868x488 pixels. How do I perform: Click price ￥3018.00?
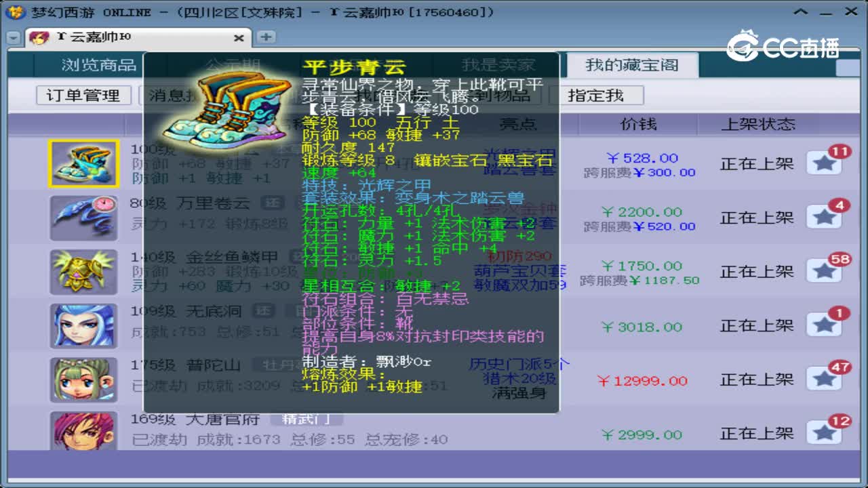click(x=642, y=327)
